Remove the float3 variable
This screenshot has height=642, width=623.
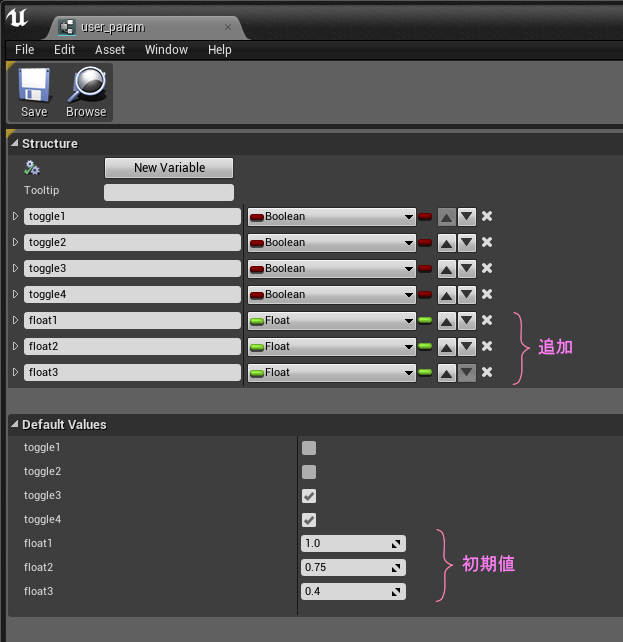(487, 372)
